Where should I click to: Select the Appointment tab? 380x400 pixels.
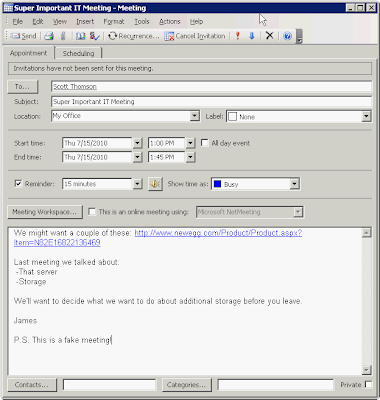(x=28, y=53)
